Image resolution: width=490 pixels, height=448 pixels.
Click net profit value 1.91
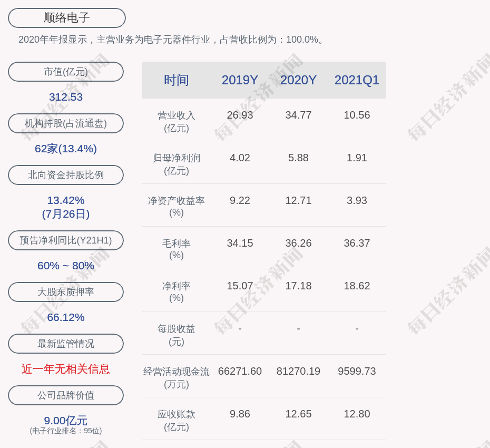point(357,158)
